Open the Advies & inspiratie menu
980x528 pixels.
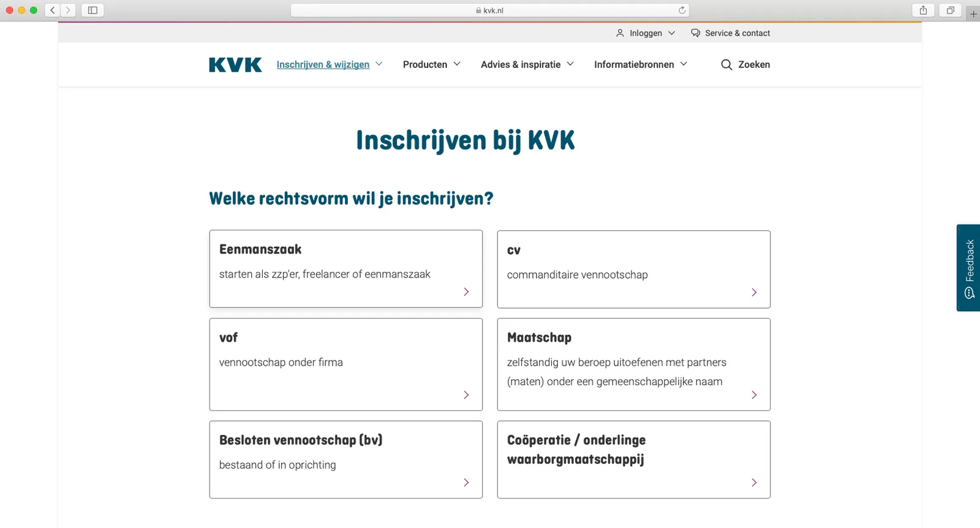521,64
